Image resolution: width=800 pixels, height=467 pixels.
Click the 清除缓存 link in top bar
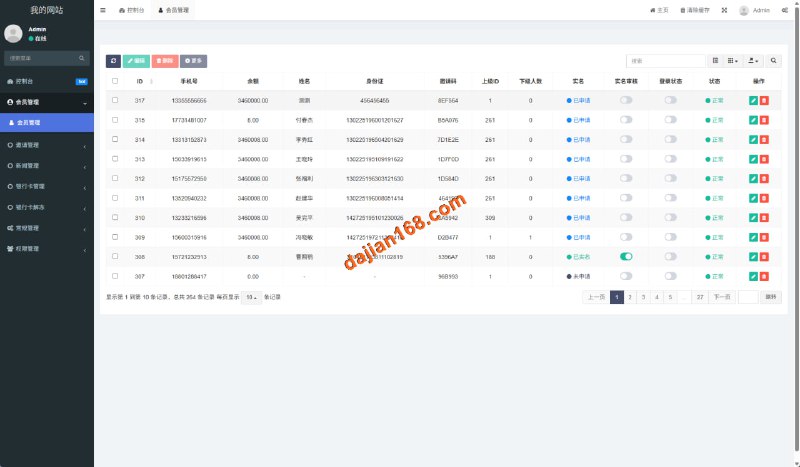(x=695, y=9)
